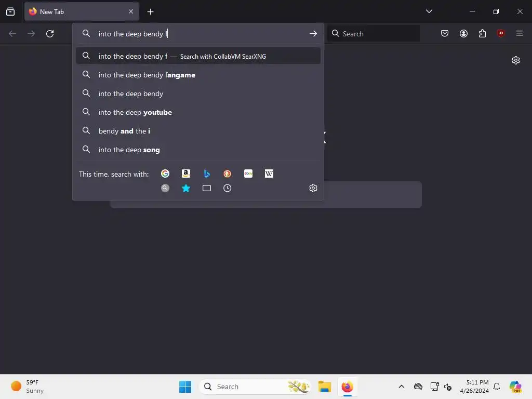The image size is (532, 399).
Task: Open the Firefox account icon
Action: pos(463,33)
